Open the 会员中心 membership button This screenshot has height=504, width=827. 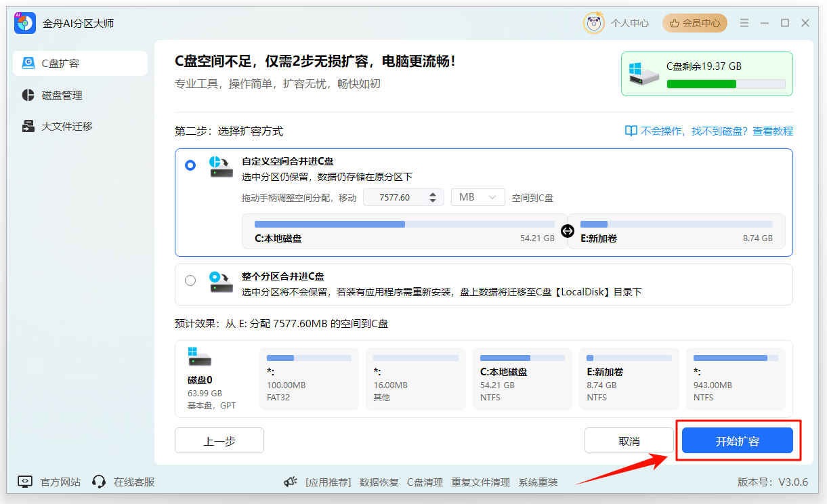click(694, 23)
